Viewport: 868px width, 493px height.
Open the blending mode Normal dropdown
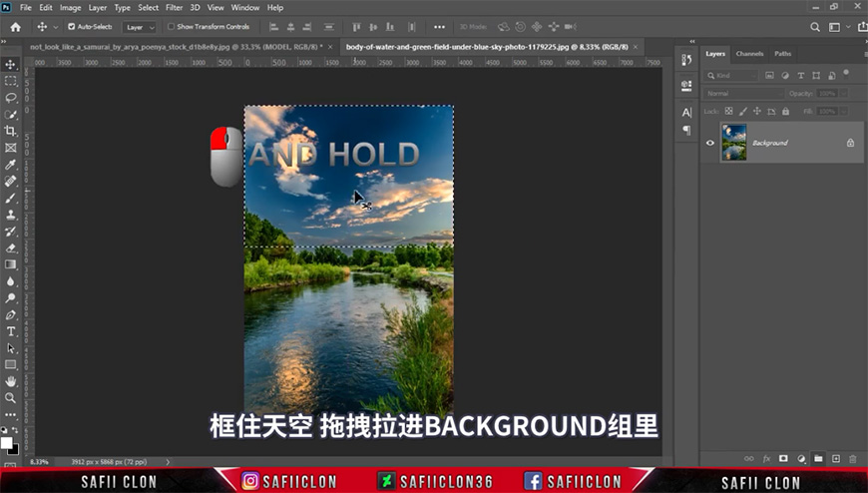tap(744, 94)
